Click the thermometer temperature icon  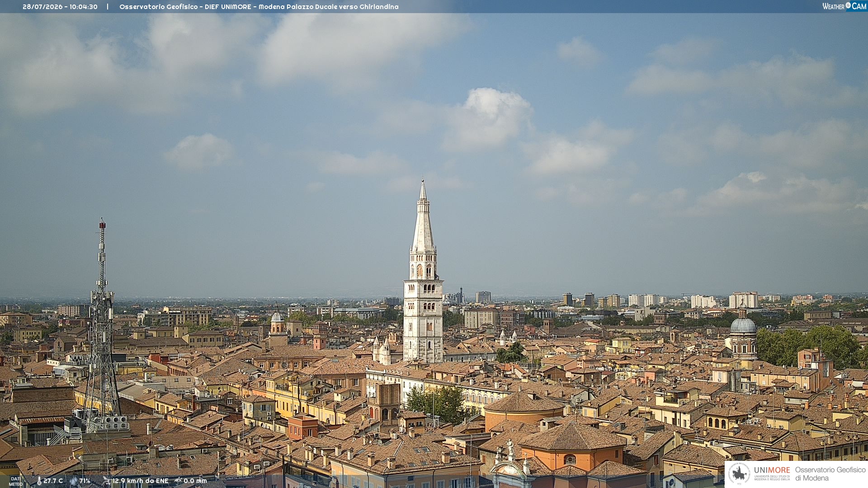coord(39,481)
